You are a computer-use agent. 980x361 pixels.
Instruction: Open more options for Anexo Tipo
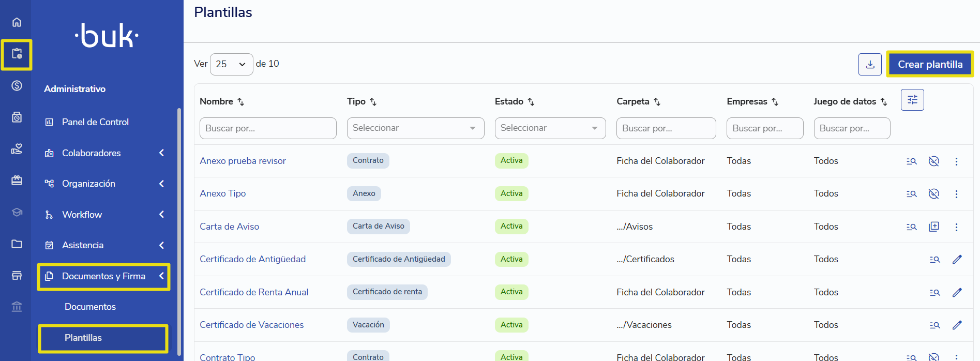click(x=956, y=194)
